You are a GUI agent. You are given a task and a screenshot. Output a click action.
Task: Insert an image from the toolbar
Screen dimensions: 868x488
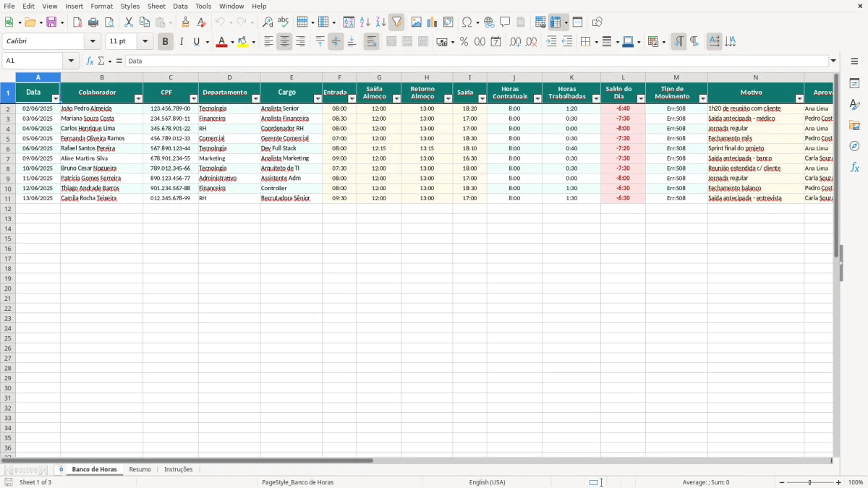(x=417, y=22)
